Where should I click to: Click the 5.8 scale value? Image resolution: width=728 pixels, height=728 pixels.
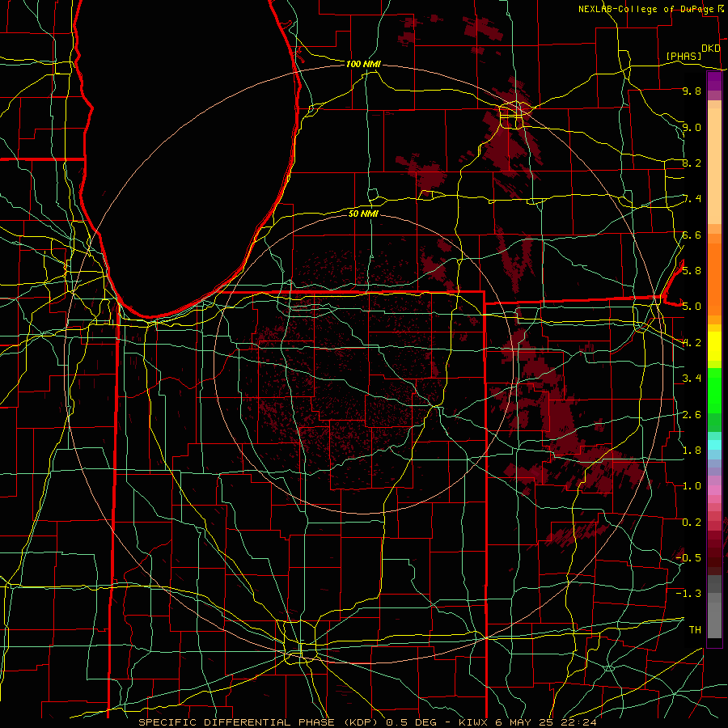[692, 270]
